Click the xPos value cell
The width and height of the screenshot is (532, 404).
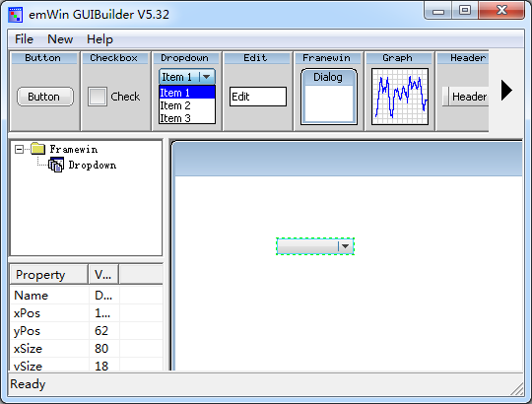coord(103,312)
